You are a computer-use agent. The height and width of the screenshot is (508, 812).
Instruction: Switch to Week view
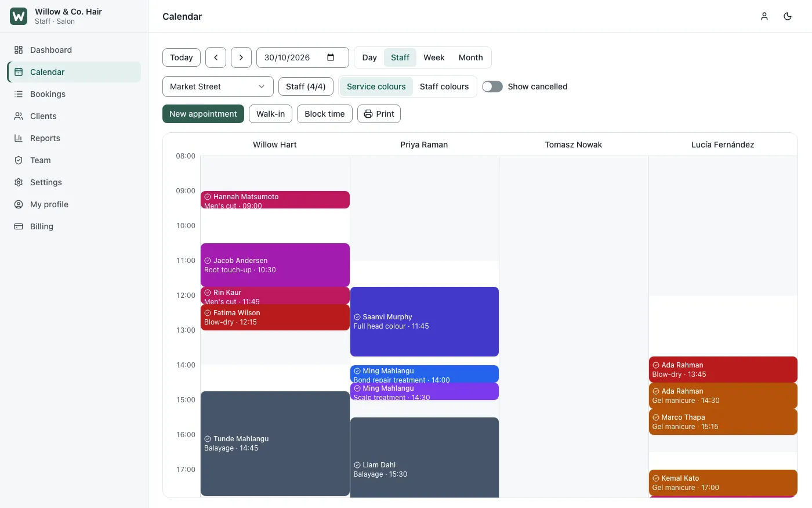click(434, 57)
